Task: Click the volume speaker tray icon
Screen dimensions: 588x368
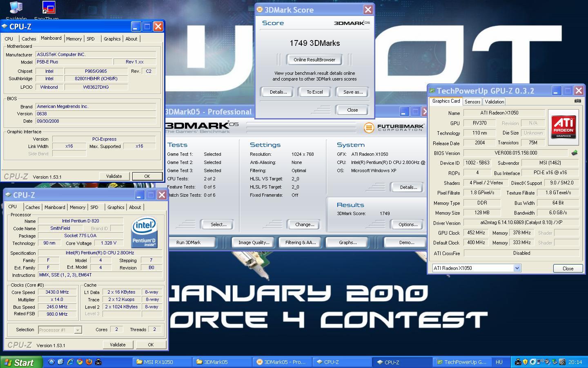Action: (547, 362)
